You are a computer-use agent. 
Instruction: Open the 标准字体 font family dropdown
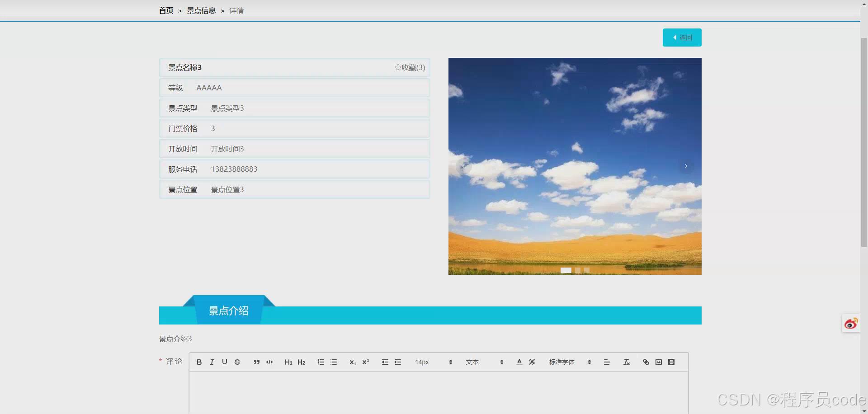570,362
